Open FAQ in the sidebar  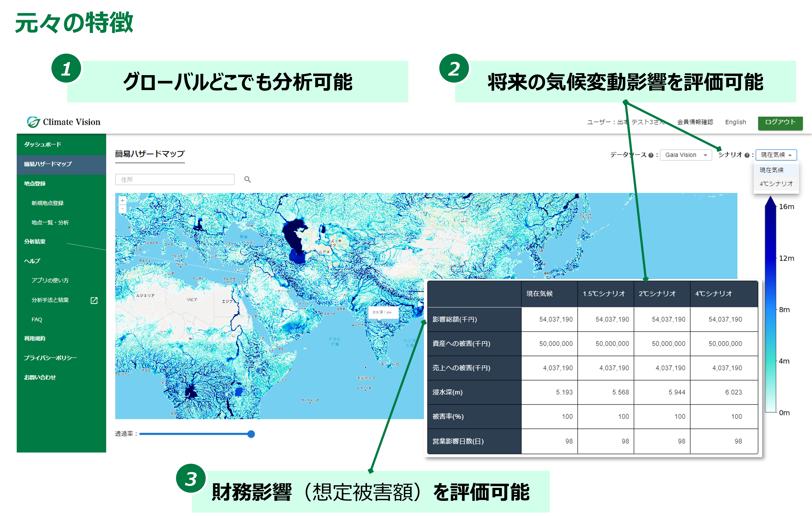click(x=37, y=320)
